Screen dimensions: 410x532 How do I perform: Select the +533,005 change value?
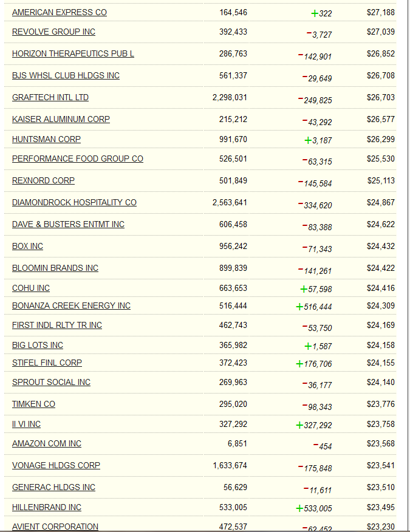tap(314, 508)
